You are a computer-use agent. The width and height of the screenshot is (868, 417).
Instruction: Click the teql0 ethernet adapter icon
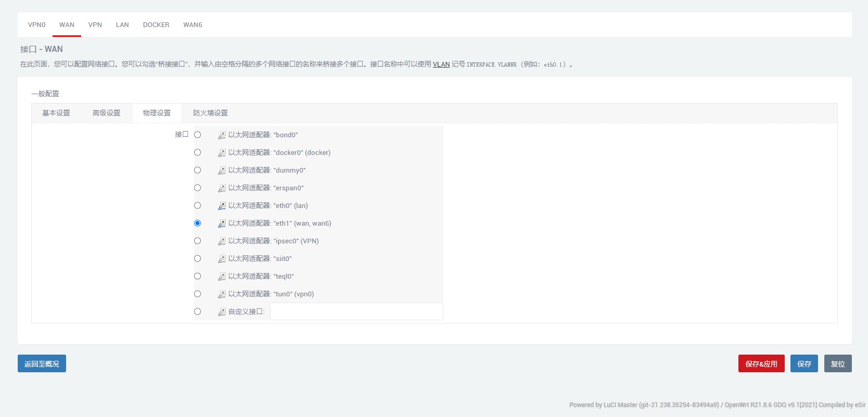[222, 277]
